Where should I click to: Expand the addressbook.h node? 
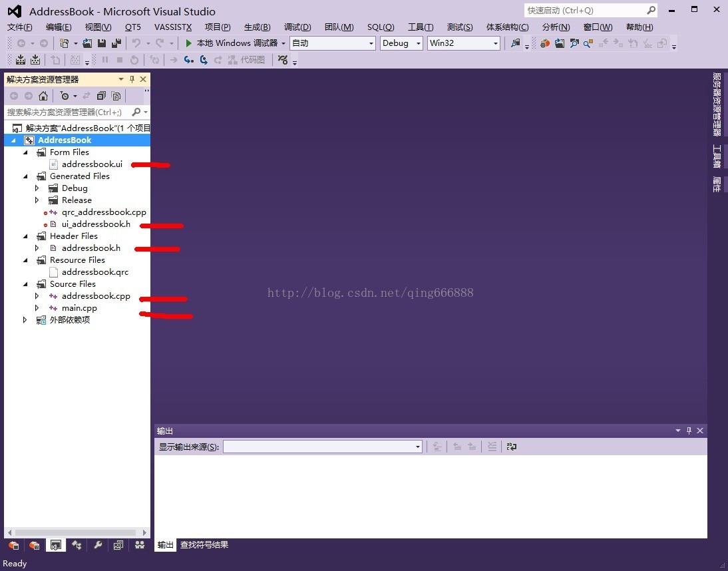(x=37, y=248)
